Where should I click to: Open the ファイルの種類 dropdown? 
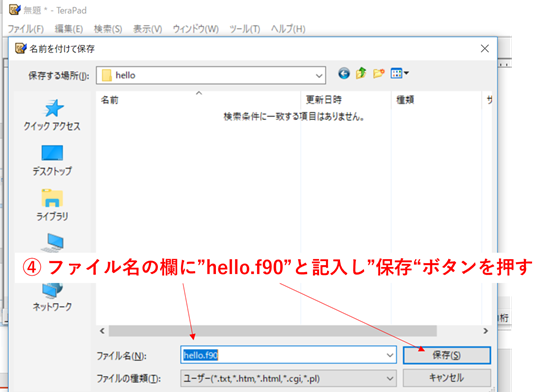point(288,378)
